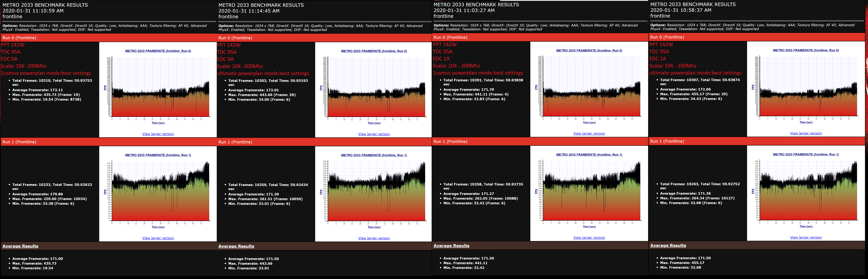Click Average Results heading listing Min. Framerate 19.54
The width and height of the screenshot is (868, 279).
tap(20, 246)
